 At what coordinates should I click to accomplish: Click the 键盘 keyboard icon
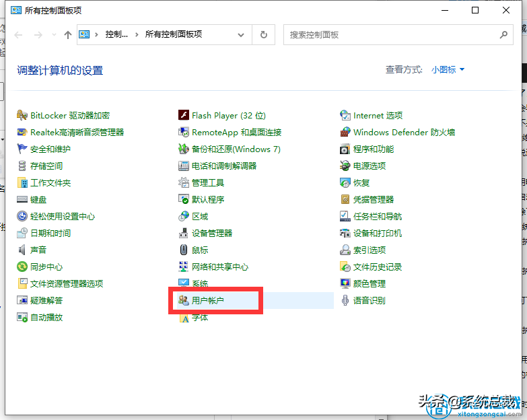coord(22,199)
